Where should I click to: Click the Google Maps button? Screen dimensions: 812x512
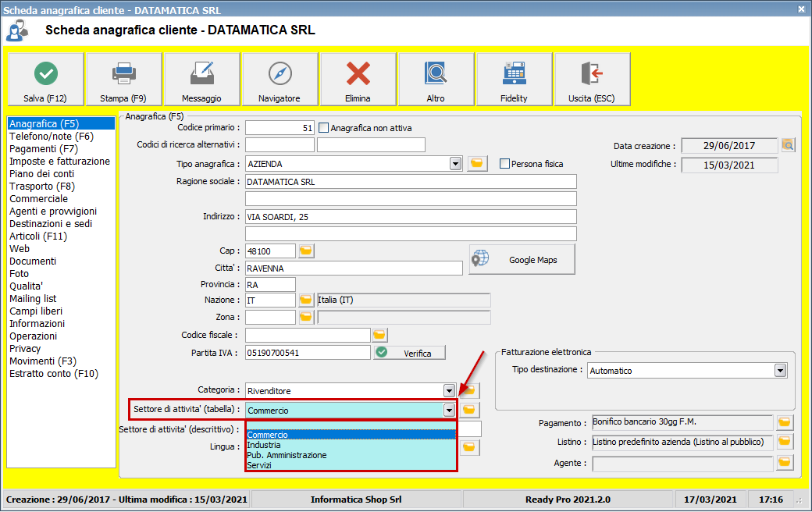click(x=522, y=259)
